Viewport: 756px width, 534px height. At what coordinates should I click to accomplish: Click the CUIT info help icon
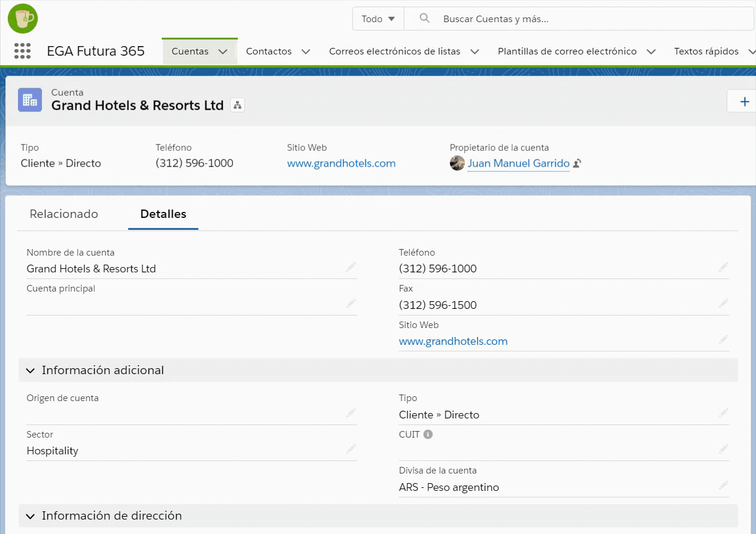pos(428,435)
